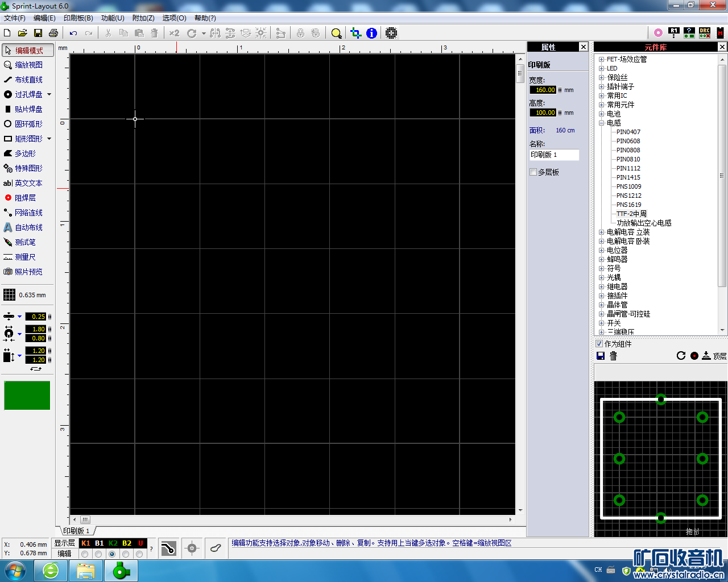
Task: Activate the 测量尺 measuring ruler tool
Action: pyautogui.click(x=25, y=257)
